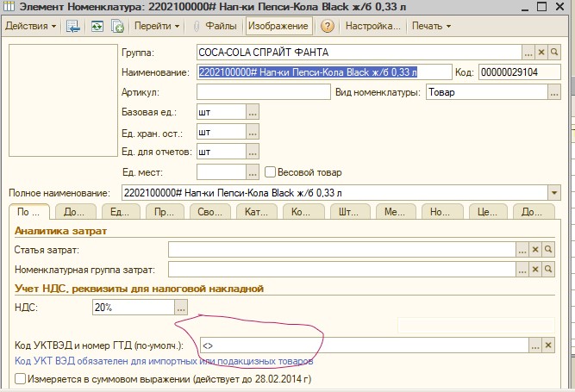
Task: Open Номенклатурная группа затрат value with magnifier
Action: (x=548, y=270)
